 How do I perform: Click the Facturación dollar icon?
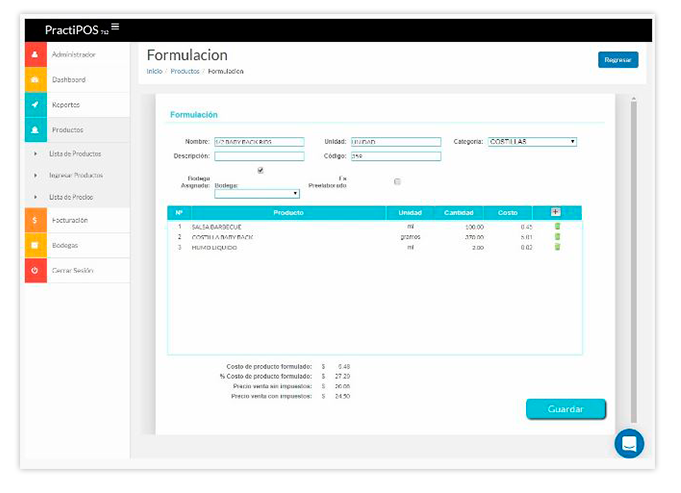[36, 220]
